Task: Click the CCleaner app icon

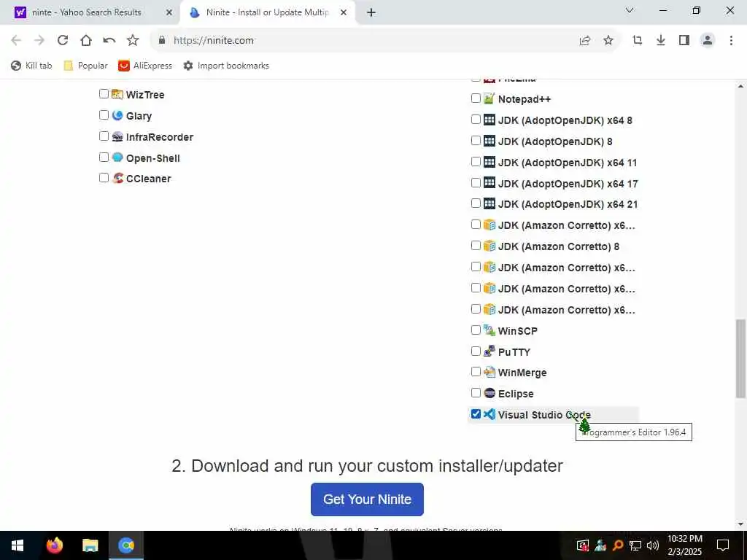Action: pos(117,178)
